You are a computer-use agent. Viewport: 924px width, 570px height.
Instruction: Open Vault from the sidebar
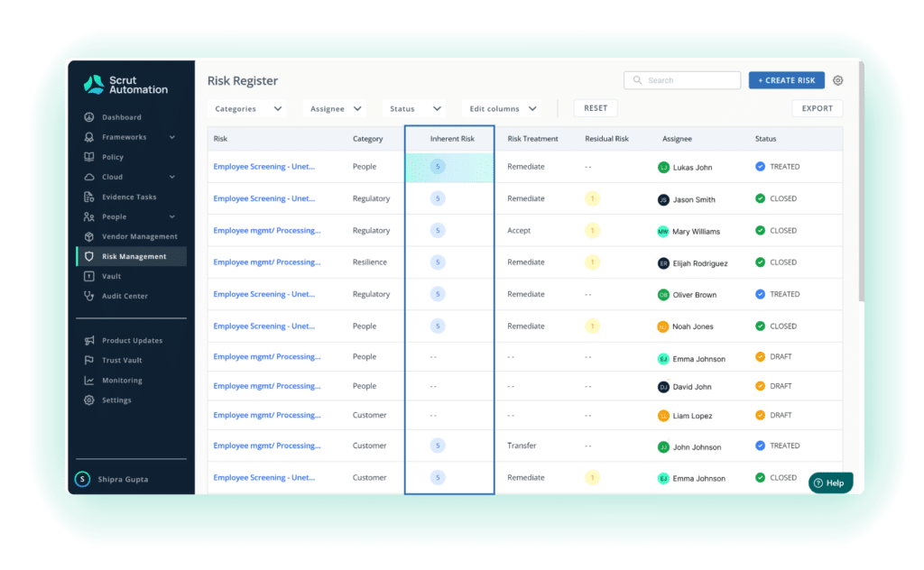pyautogui.click(x=111, y=276)
